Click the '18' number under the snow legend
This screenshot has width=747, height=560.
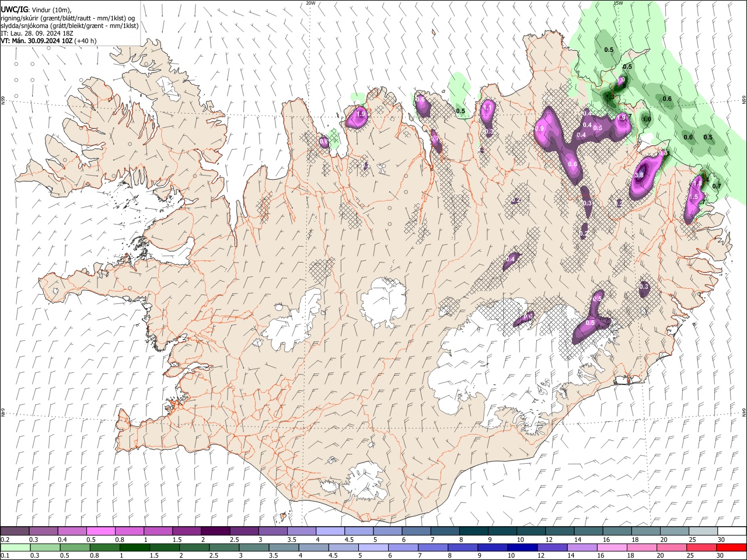coord(634,540)
